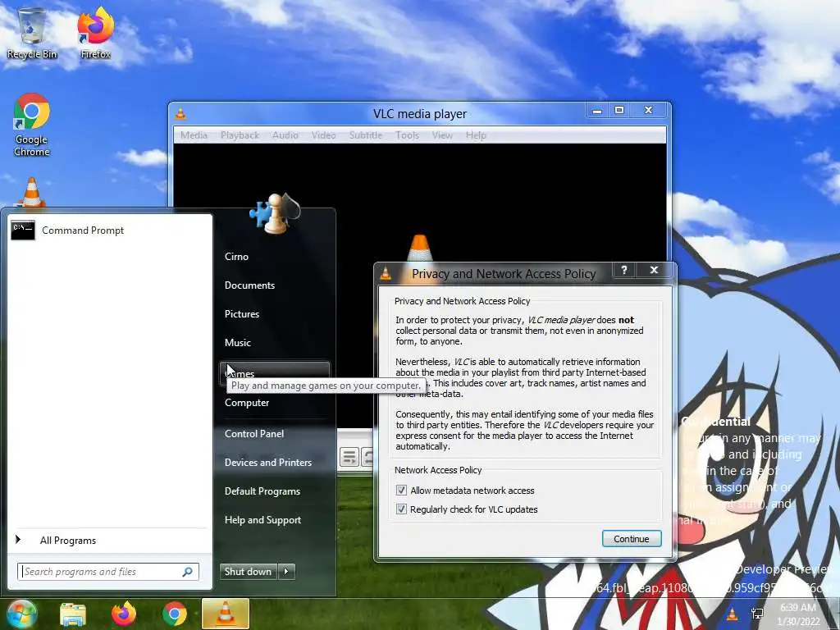Close the Privacy and Network Access Policy dialog
840x630 pixels.
tap(654, 270)
